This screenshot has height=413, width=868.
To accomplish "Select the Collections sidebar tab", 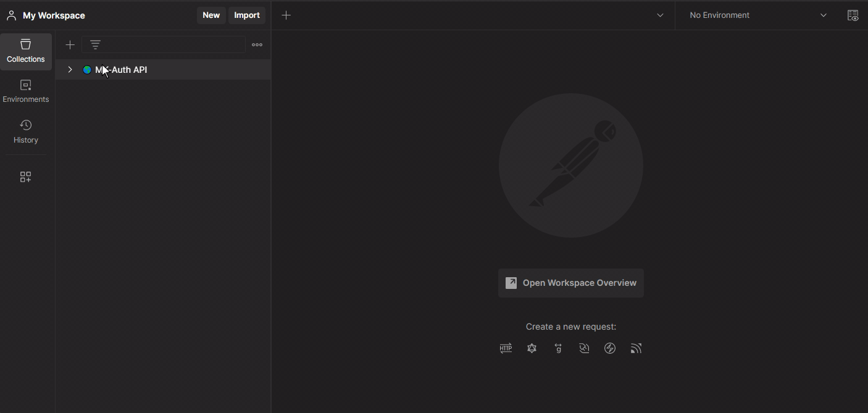I will [x=25, y=51].
